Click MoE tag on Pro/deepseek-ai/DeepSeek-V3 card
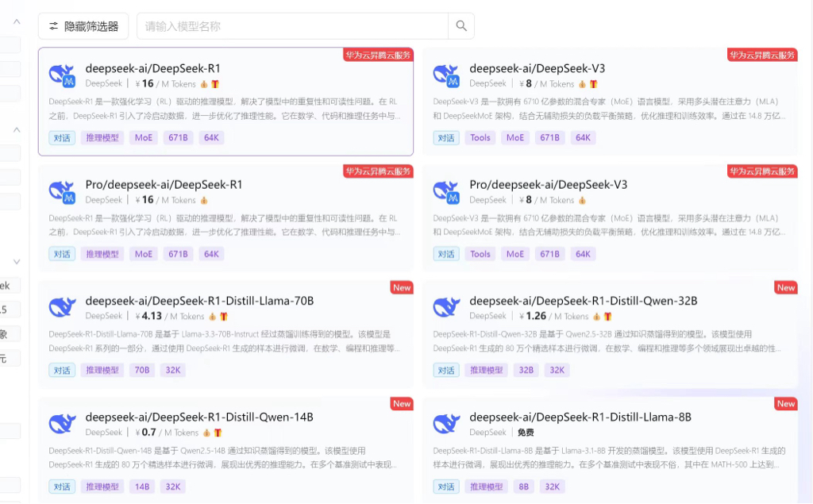813x504 pixels. point(514,254)
